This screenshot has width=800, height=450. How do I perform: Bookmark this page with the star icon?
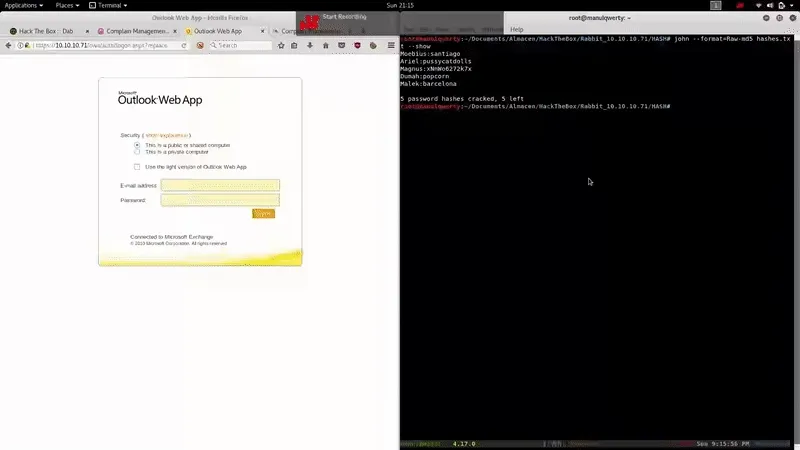tap(282, 45)
